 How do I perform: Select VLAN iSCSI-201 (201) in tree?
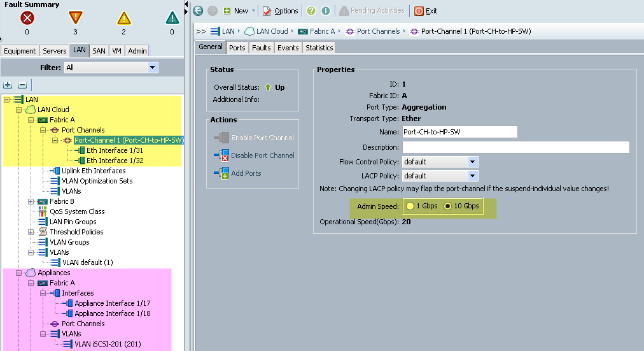[108, 344]
